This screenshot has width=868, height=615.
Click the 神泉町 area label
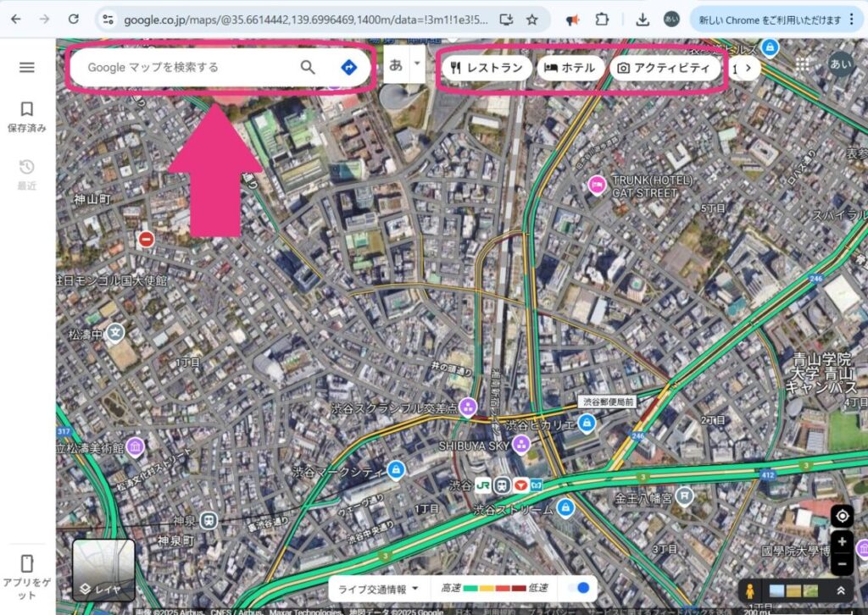tap(175, 540)
